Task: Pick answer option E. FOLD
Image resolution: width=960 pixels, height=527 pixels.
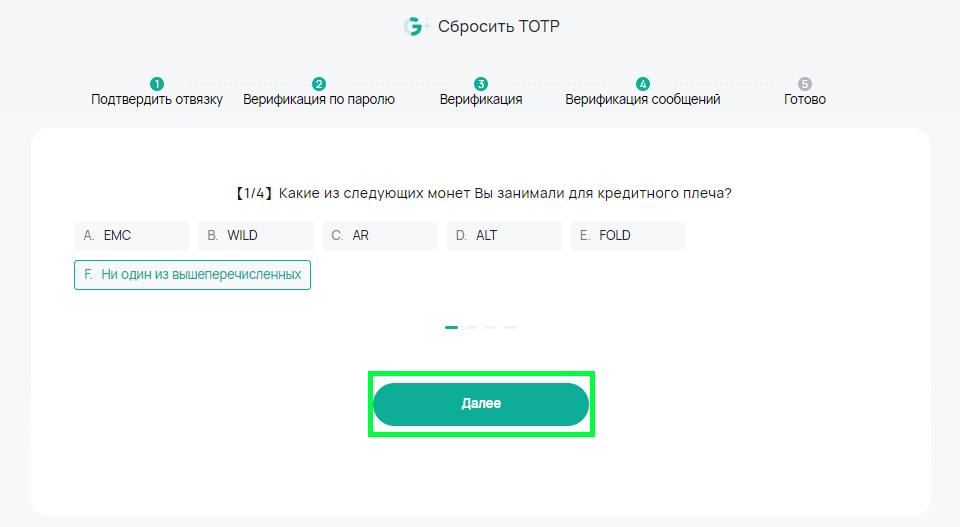Action: click(x=628, y=236)
